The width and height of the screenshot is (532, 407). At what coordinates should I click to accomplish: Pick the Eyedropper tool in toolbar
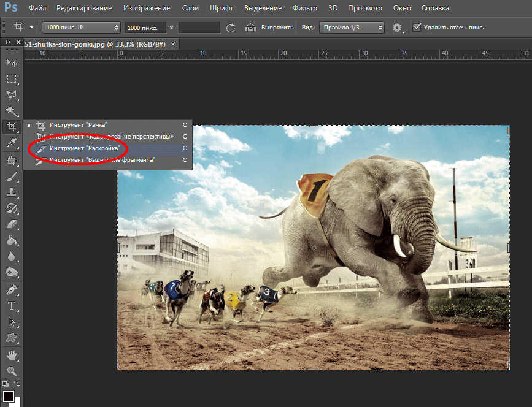tap(11, 143)
